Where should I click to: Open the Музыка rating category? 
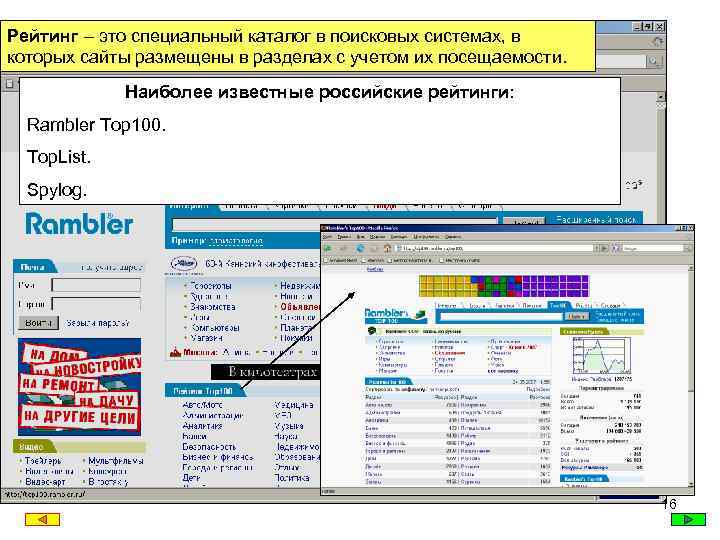pyautogui.click(x=289, y=426)
